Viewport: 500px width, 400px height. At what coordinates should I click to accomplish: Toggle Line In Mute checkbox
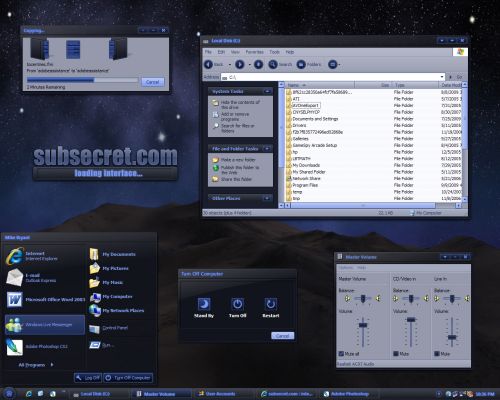[x=437, y=354]
